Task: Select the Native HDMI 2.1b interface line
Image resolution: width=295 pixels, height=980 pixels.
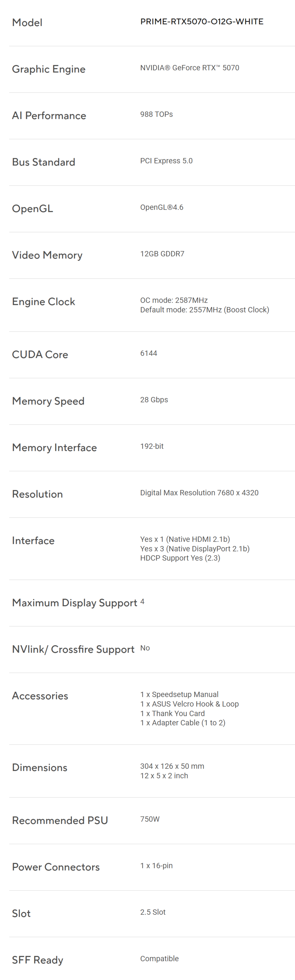Action: 185,539
